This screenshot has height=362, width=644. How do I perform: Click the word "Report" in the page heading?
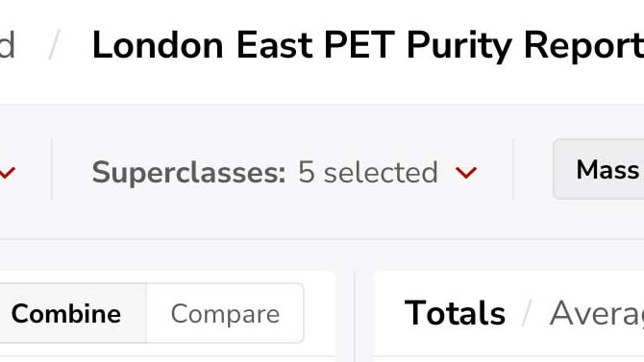click(583, 46)
